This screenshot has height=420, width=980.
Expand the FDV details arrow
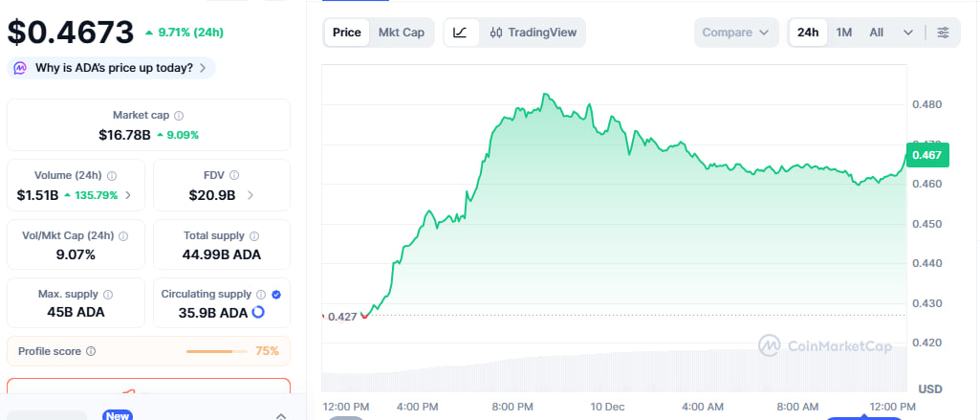click(250, 195)
